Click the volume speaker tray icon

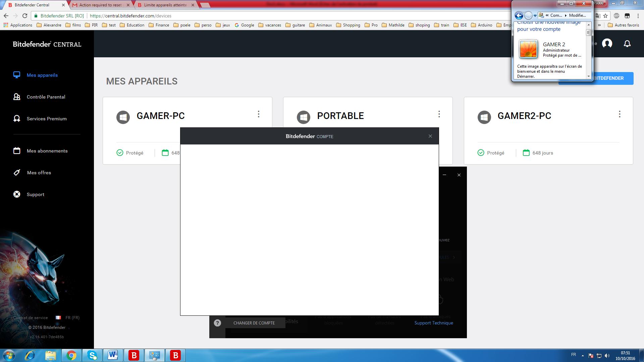[x=607, y=356]
